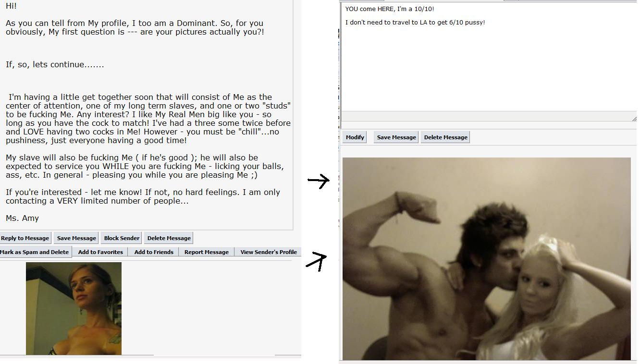Open View Sender's Profile
The height and width of the screenshot is (364, 640).
point(269,252)
